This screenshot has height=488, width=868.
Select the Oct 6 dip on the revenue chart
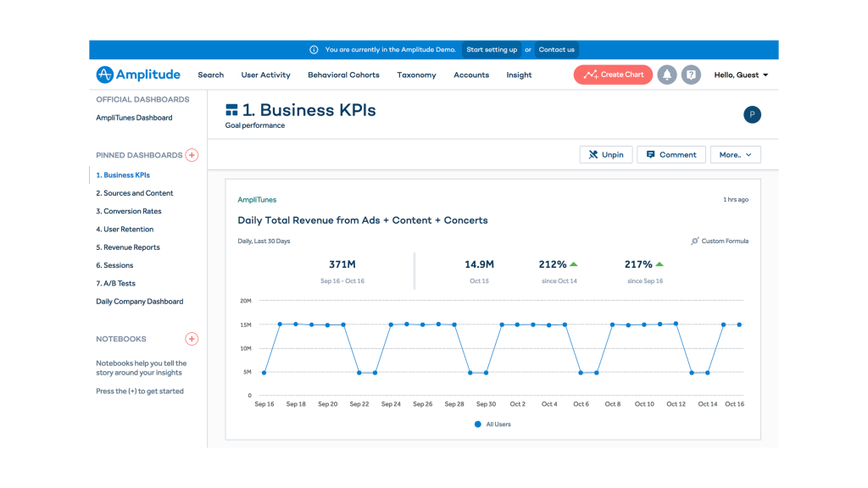(581, 373)
